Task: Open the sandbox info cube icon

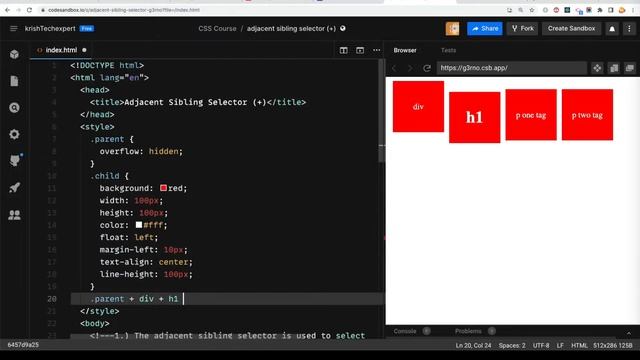Action: pyautogui.click(x=14, y=54)
